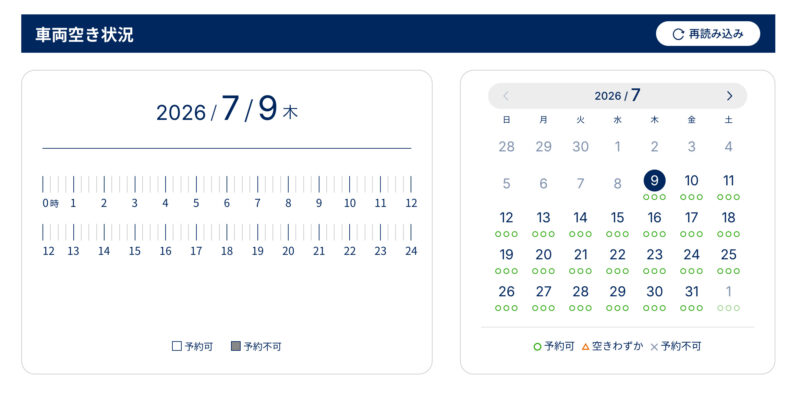Screen dimensions: 800x396
Task: Click the selected date 9 circle
Action: click(x=655, y=181)
